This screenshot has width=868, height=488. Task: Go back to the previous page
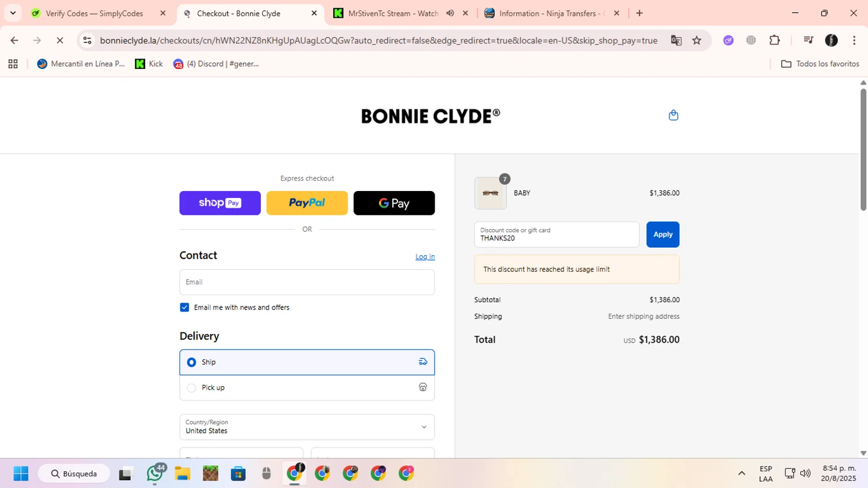click(x=14, y=41)
